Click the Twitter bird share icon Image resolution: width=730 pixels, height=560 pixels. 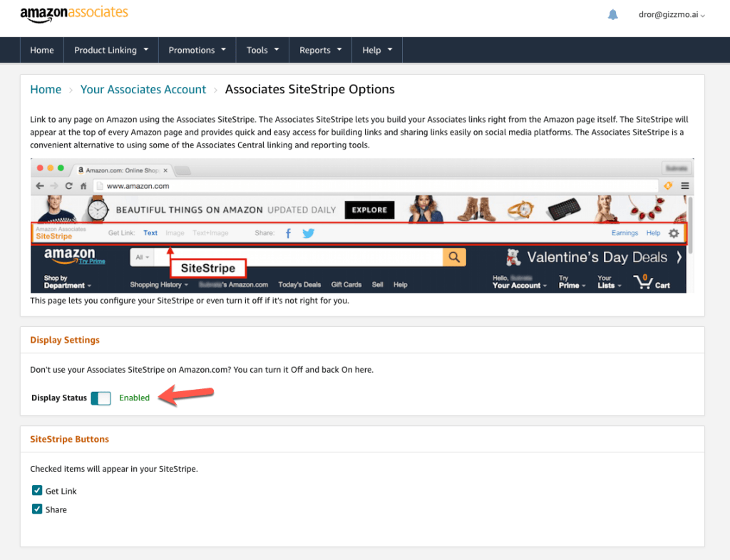(308, 233)
